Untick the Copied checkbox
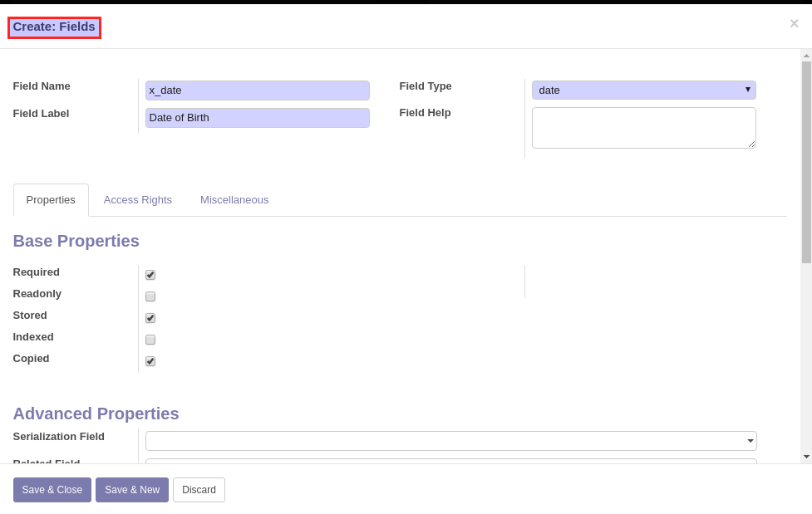The width and height of the screenshot is (812, 514). [150, 361]
